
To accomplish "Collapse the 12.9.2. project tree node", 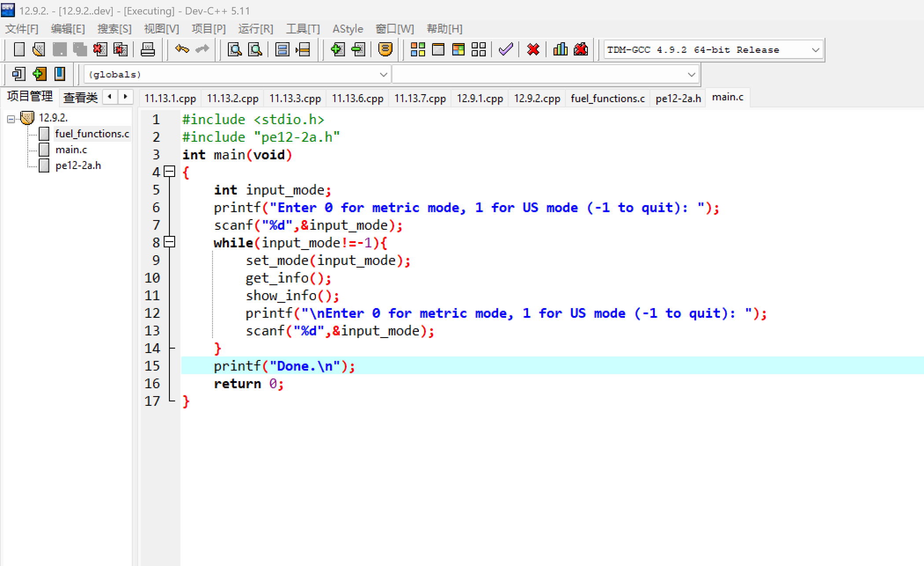I will 11,118.
